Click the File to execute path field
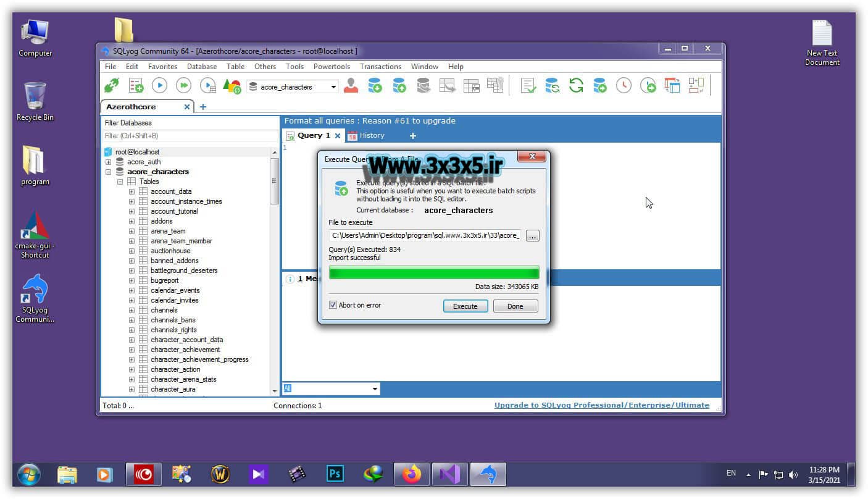The height and width of the screenshot is (499, 868). tap(425, 235)
